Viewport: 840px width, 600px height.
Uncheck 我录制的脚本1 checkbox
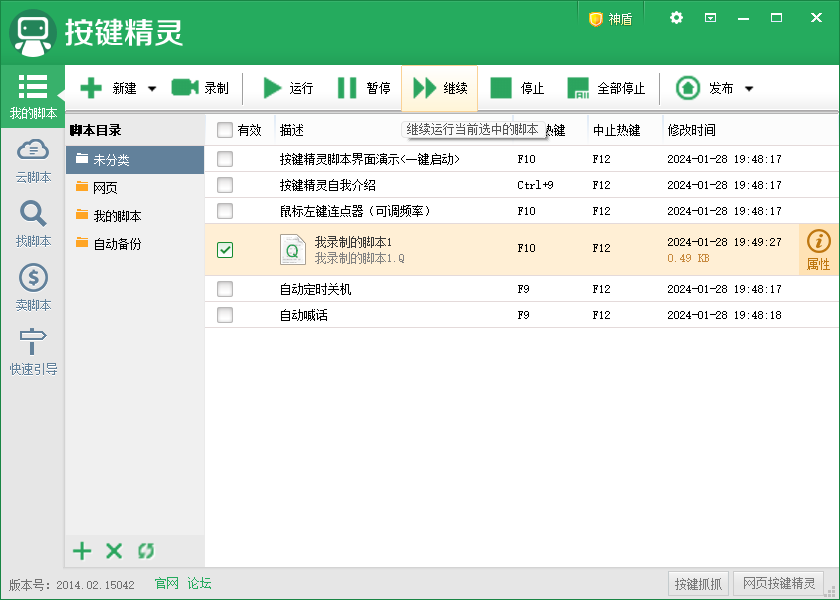pyautogui.click(x=225, y=250)
